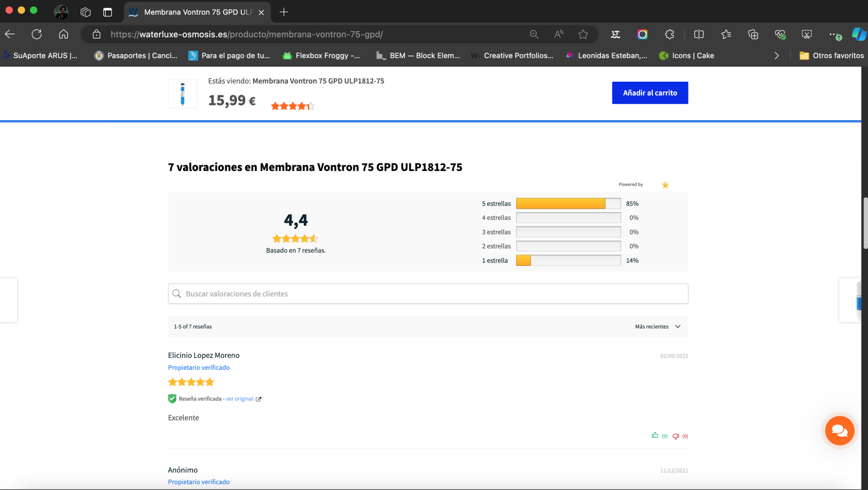Dislike Elicinio Lopez Moreno's review
Screen dimensions: 868x490
(x=676, y=436)
